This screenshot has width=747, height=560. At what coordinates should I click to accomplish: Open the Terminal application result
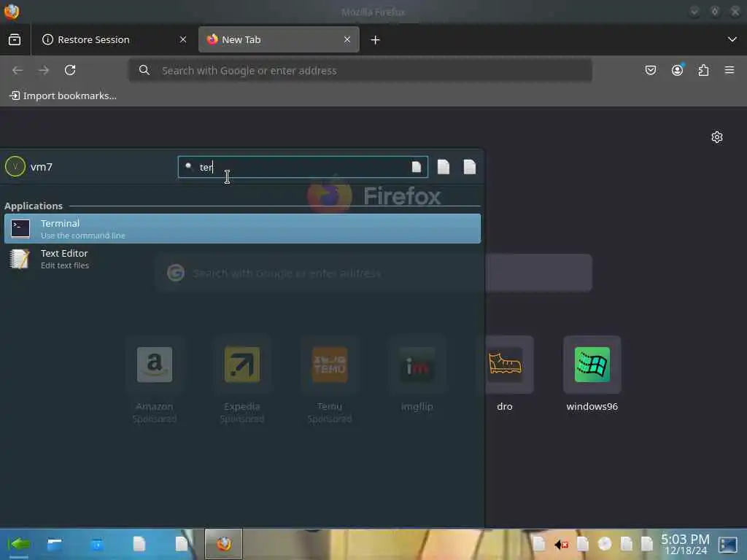(242, 228)
